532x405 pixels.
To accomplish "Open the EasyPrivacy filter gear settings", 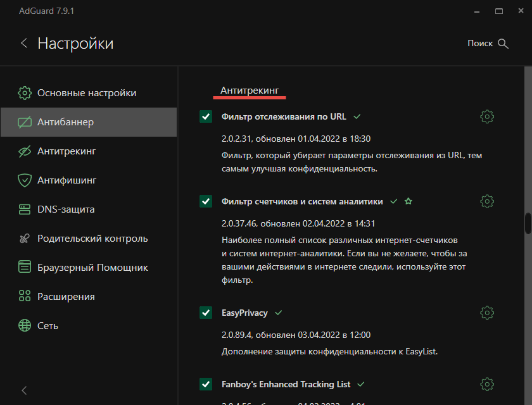I will [487, 313].
